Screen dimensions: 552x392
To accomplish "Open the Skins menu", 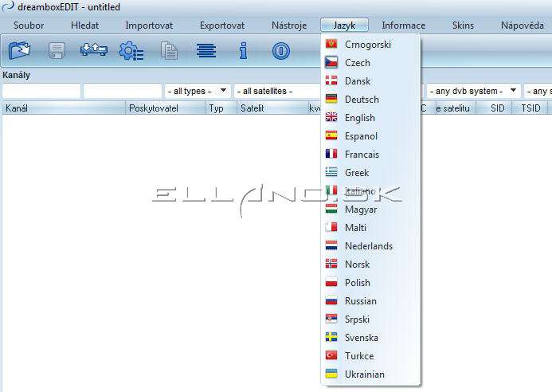I will click(x=463, y=25).
